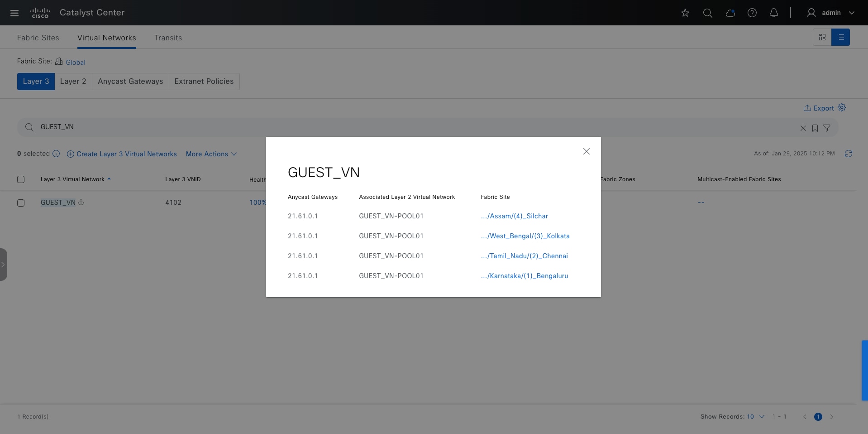Open Anycast Gateways tab

click(130, 82)
